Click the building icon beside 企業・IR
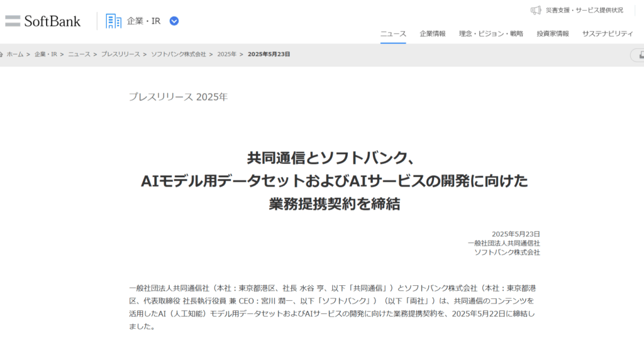Image resolution: width=644 pixels, height=338 pixels. [x=113, y=21]
